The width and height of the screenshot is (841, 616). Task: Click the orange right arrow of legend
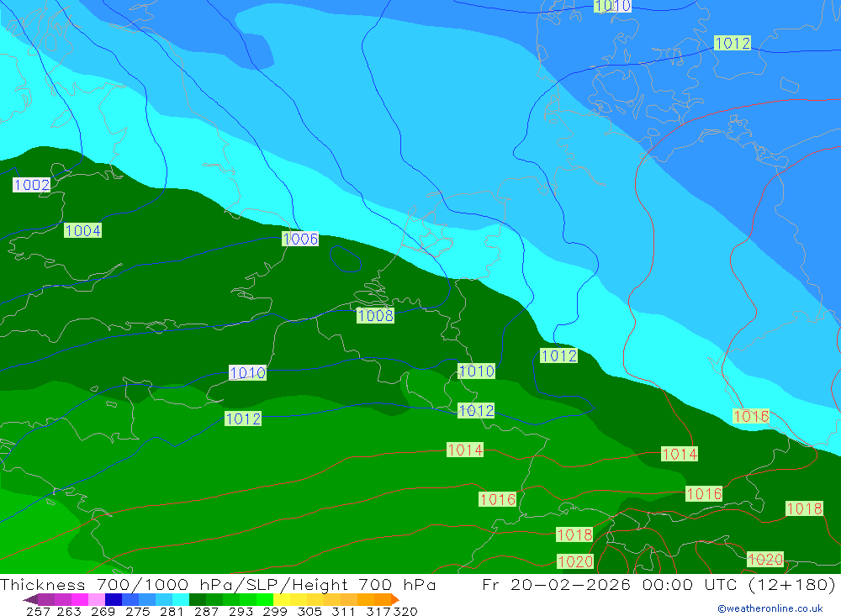[x=395, y=599]
